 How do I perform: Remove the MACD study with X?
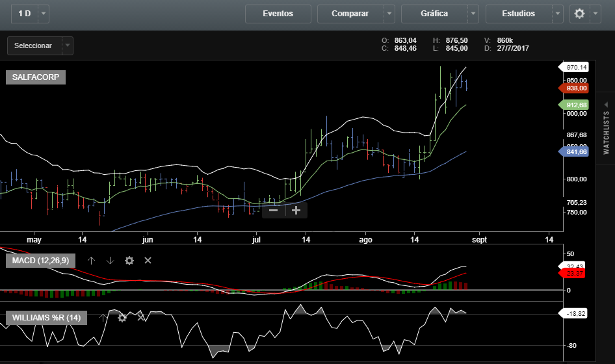[148, 261]
